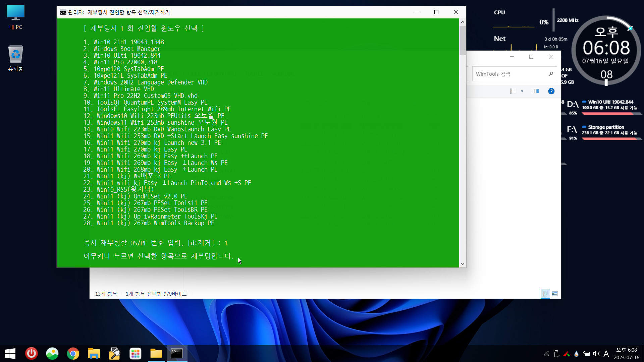The width and height of the screenshot is (644, 362).
Task: Click line 4 Win11 Pro 22000.318
Action: click(120, 62)
